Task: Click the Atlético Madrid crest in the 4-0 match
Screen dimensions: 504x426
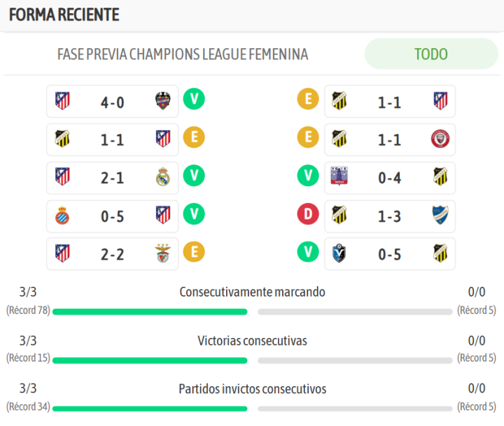Action: [62, 102]
